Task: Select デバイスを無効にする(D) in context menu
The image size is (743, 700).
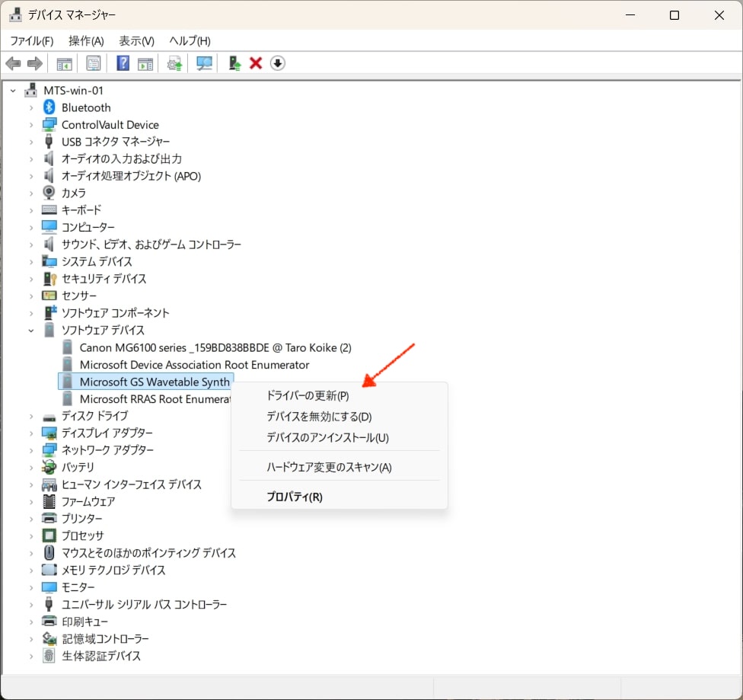Action: click(318, 417)
